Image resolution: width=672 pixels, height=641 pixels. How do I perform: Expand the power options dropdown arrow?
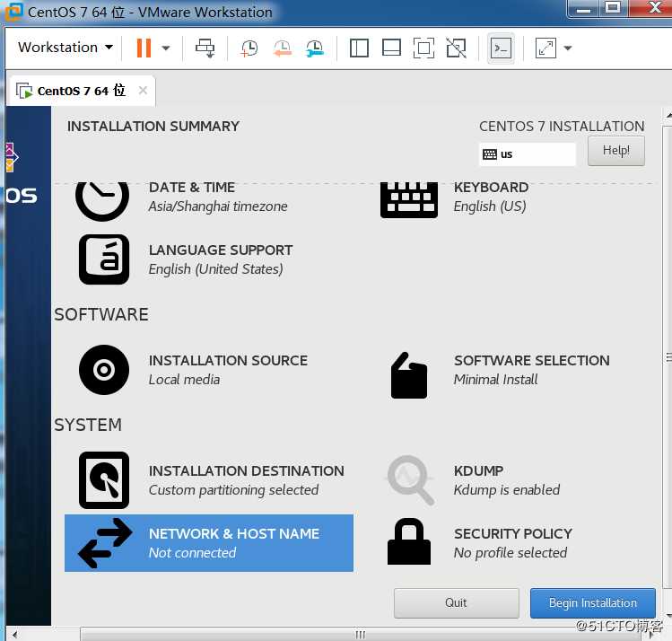166,48
